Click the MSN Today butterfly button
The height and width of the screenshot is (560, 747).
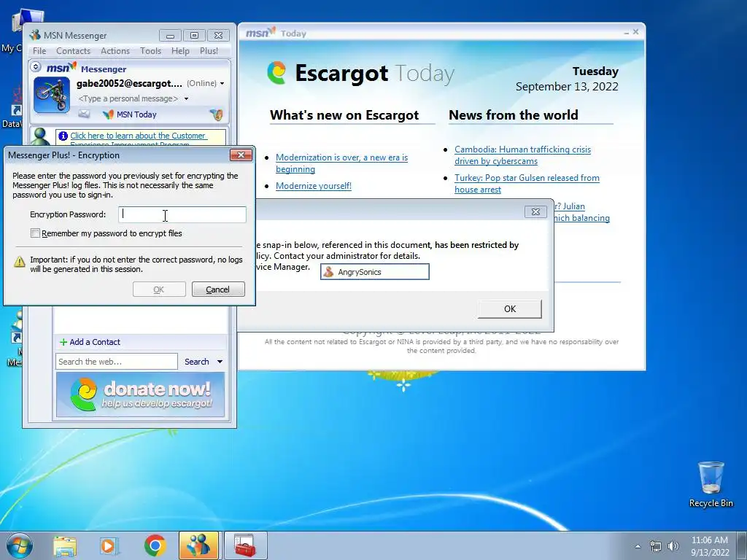(x=130, y=114)
